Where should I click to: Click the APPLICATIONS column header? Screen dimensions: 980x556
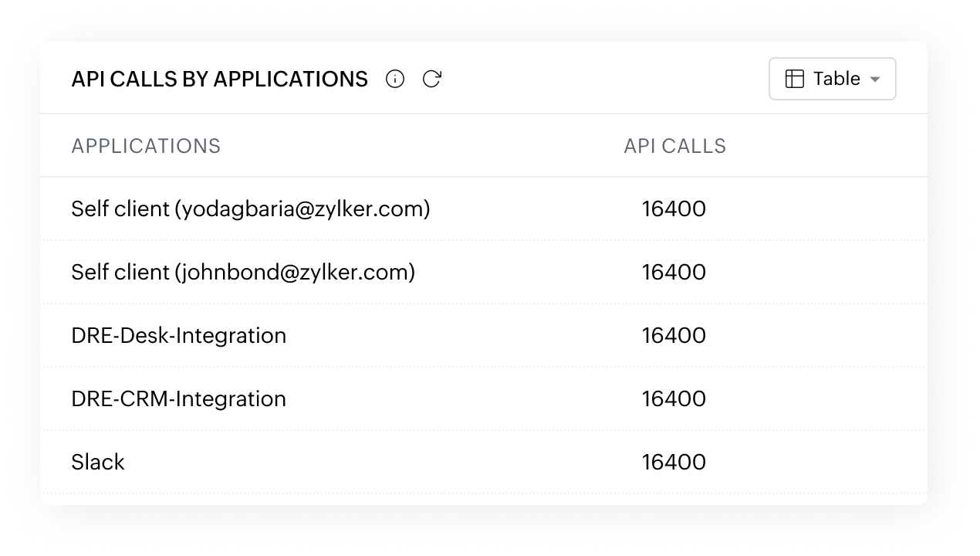[146, 146]
